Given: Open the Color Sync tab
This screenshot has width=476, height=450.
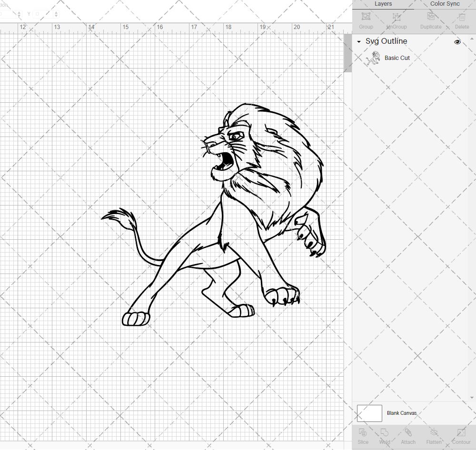Looking at the screenshot, I should 445,4.
